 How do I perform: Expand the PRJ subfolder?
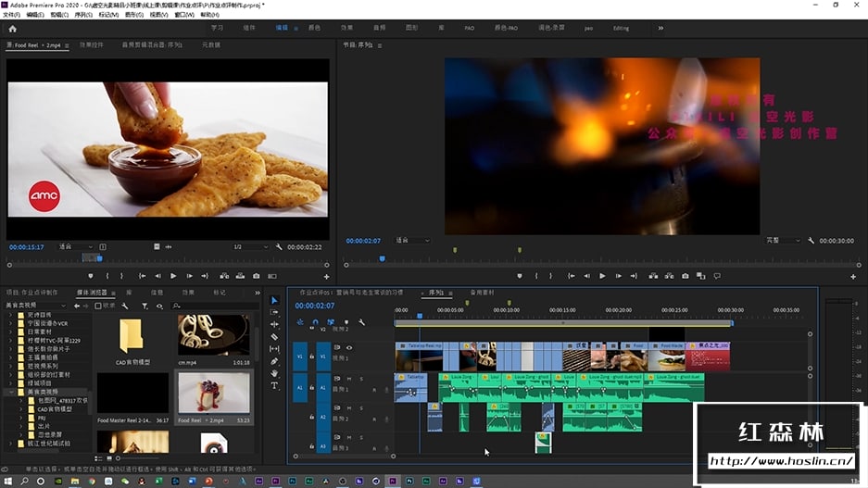coord(21,418)
